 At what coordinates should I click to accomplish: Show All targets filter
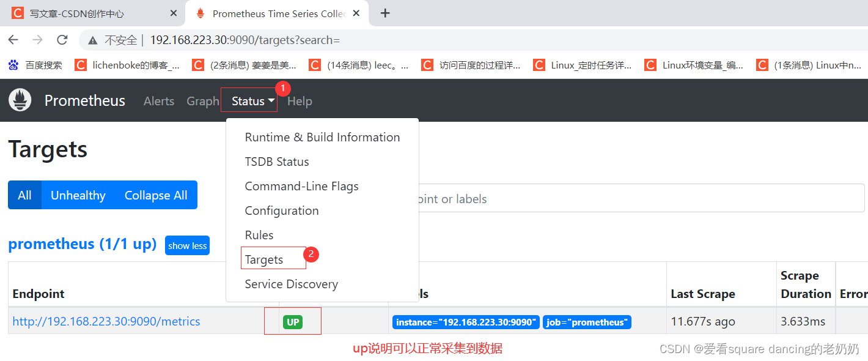[24, 195]
